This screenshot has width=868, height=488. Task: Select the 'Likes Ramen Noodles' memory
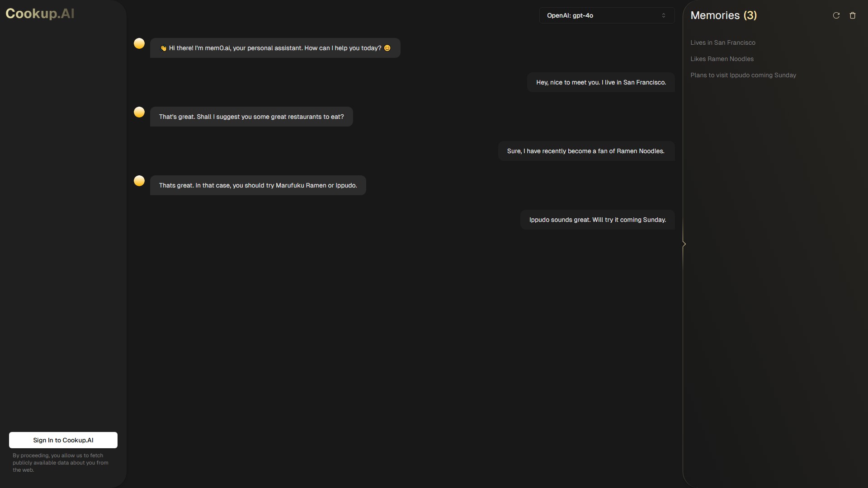pyautogui.click(x=722, y=59)
